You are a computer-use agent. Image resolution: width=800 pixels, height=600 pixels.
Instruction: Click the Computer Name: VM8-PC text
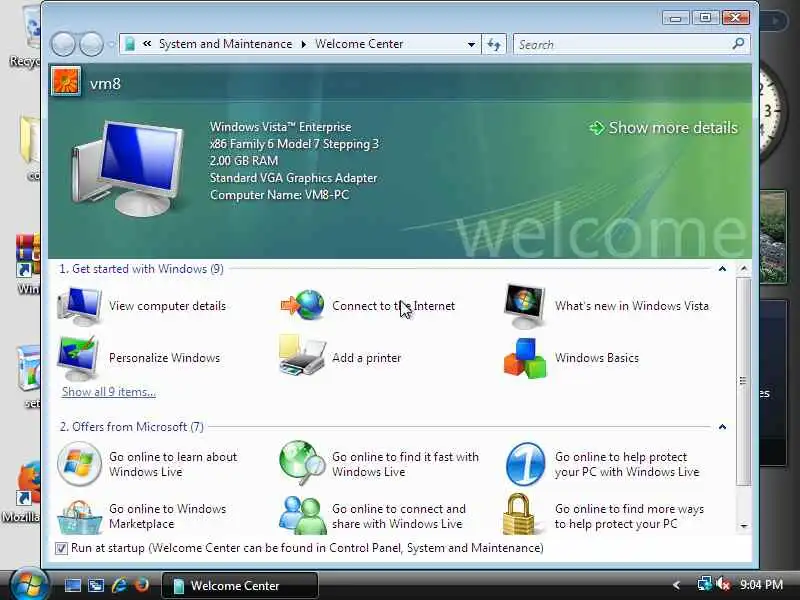(279, 195)
